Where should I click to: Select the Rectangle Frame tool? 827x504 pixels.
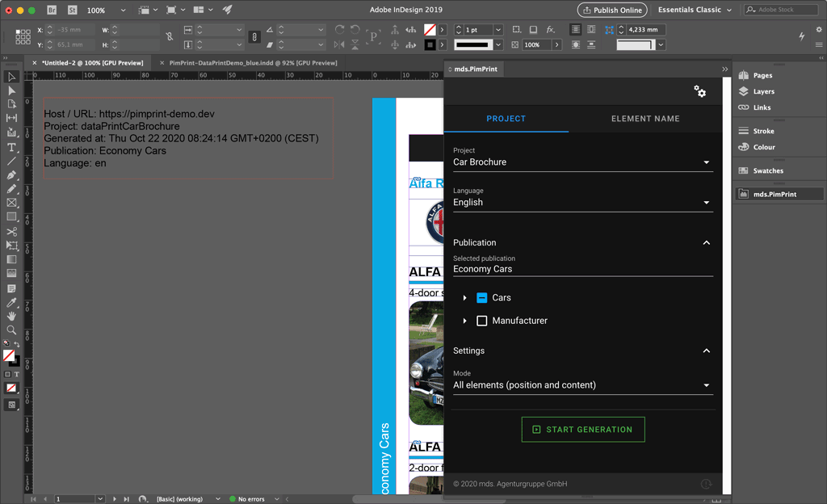(11, 203)
